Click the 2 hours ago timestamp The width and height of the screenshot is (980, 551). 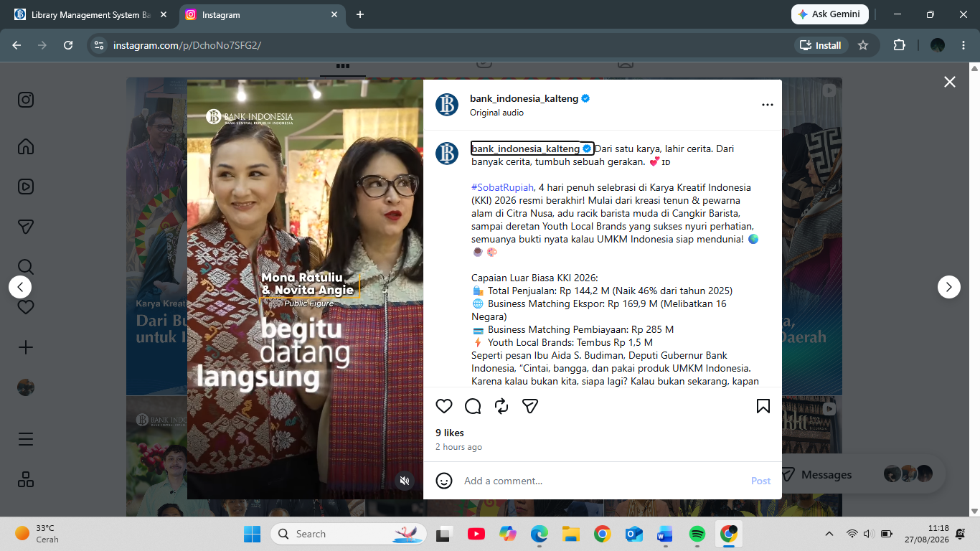click(x=458, y=447)
